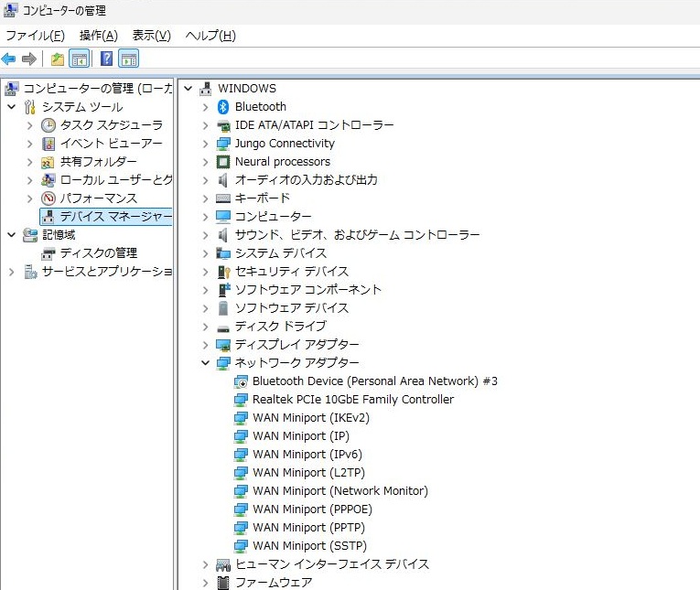
Task: Expand the ディスク ドライブ category
Action: click(205, 327)
